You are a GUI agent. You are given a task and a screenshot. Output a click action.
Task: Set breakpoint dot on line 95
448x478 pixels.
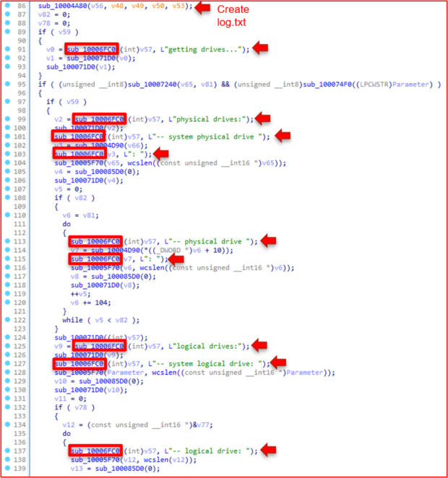pos(8,84)
